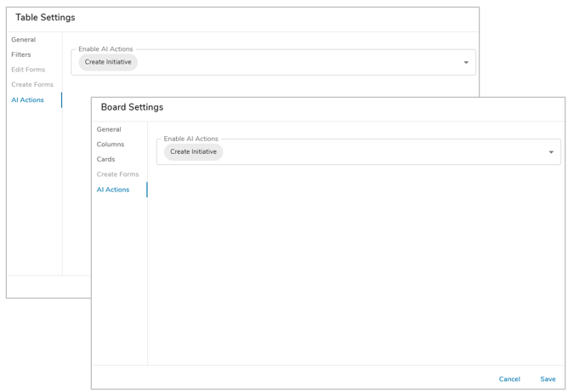Cancel the Board Settings dialog
The image size is (568, 392).
click(509, 379)
